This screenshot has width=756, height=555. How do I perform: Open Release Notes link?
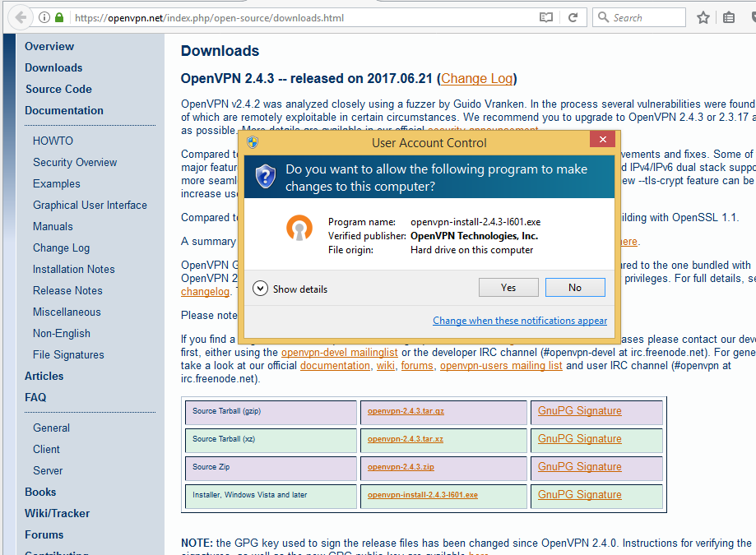tap(67, 290)
